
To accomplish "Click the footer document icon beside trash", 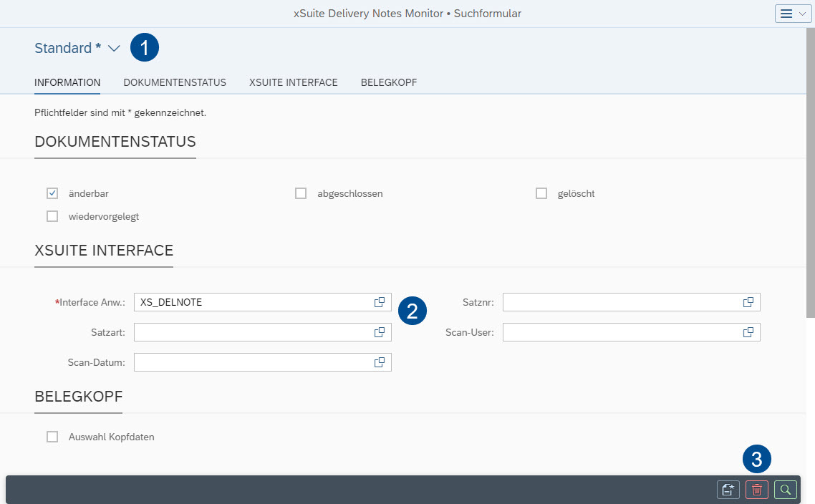I will [728, 490].
